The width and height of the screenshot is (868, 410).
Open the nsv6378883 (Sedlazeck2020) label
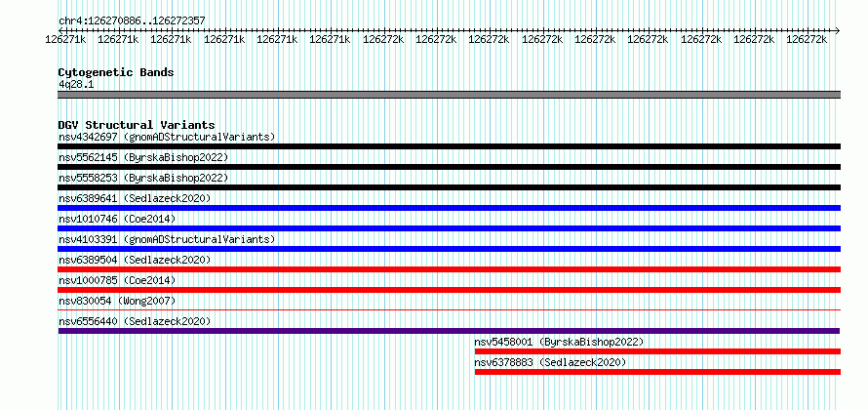(x=550, y=362)
